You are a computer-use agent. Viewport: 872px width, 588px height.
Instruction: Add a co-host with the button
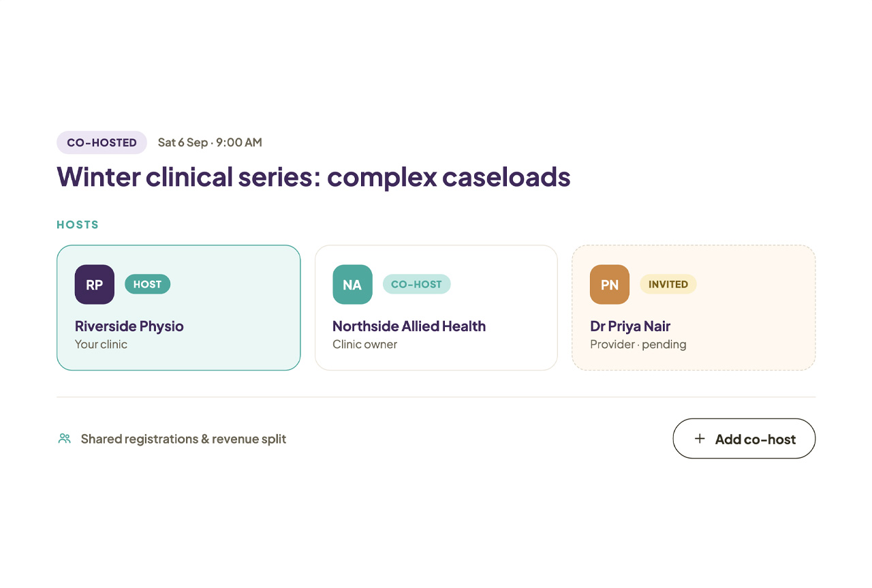tap(744, 439)
